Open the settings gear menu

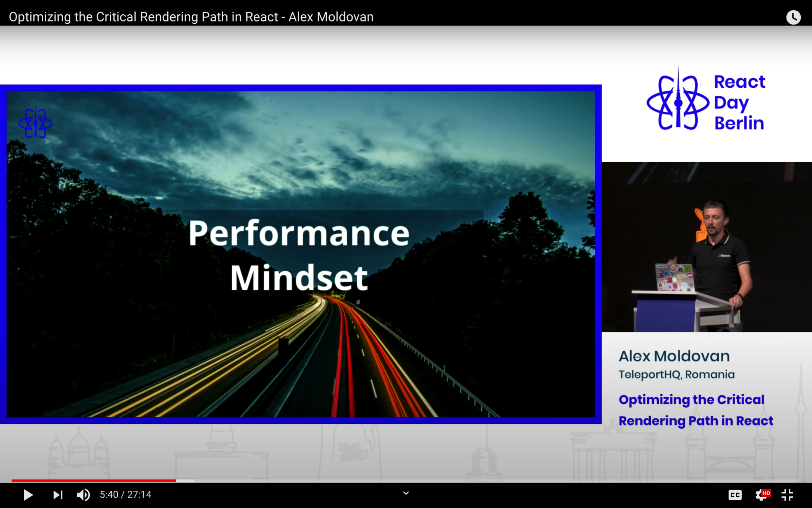coord(762,495)
